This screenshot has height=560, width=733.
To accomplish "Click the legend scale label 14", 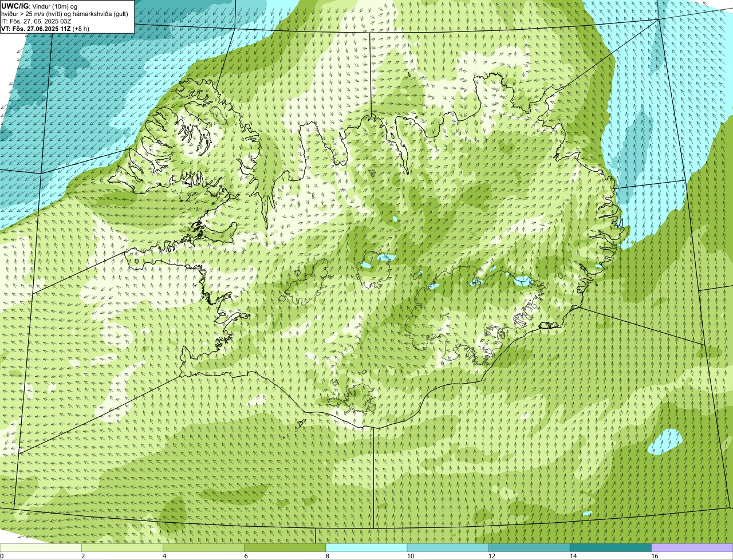I will click(573, 556).
